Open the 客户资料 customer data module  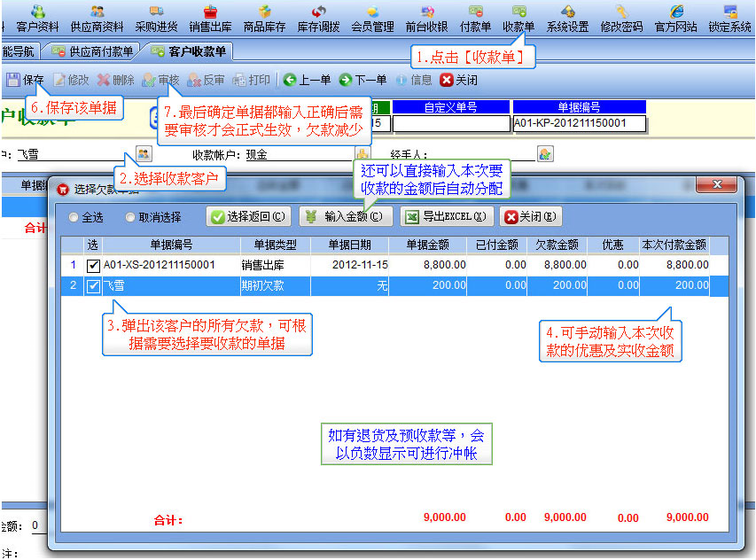[x=37, y=19]
